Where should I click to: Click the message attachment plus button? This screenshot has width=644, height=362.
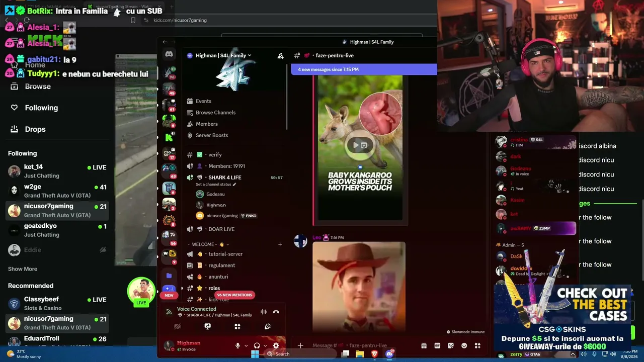tap(300, 345)
